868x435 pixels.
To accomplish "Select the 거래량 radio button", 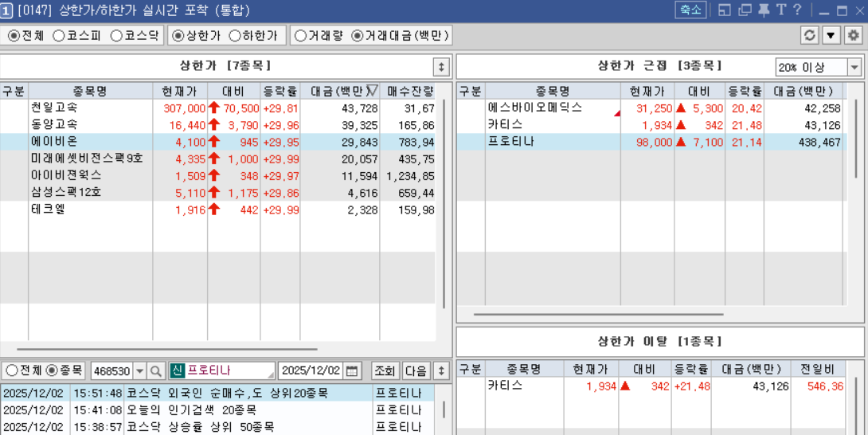I will [300, 36].
